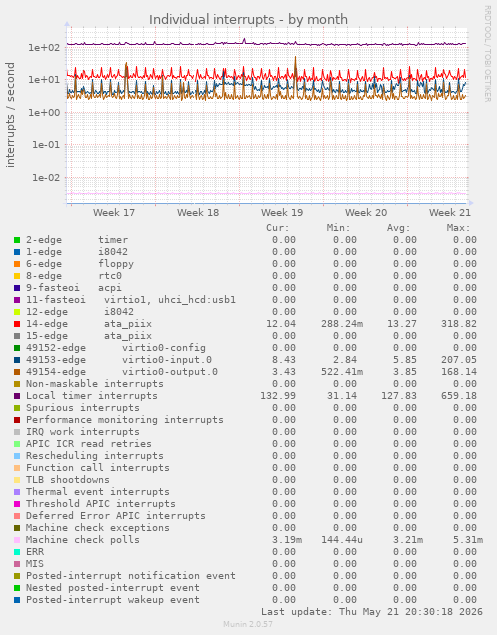Click the Max column header

coord(458,228)
